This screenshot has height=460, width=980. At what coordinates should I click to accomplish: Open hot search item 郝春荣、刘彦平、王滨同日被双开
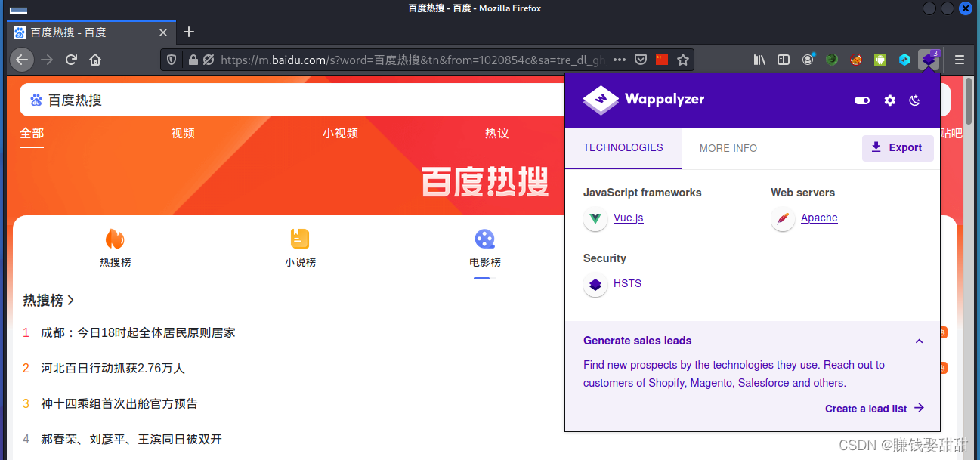tap(131, 440)
